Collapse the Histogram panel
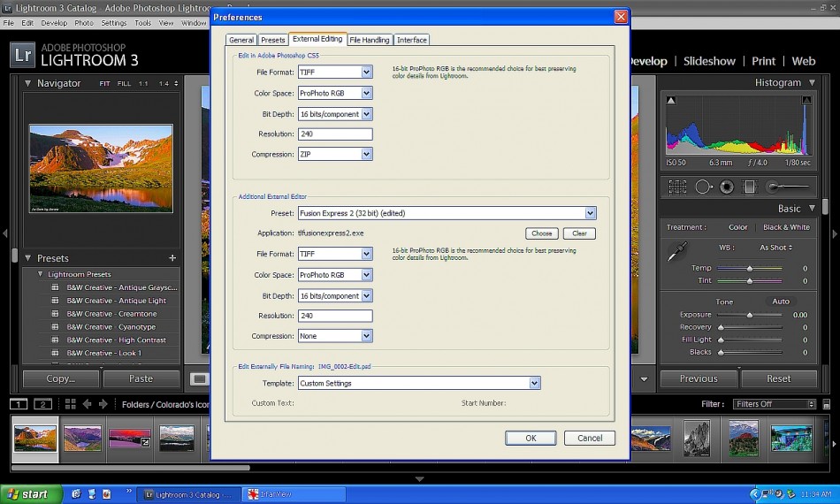This screenshot has height=504, width=840. pyautogui.click(x=812, y=82)
